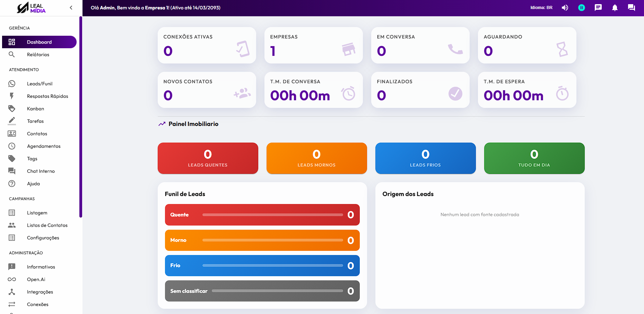The width and height of the screenshot is (644, 314).
Task: Select the Leads Quentes red card
Action: click(x=208, y=158)
